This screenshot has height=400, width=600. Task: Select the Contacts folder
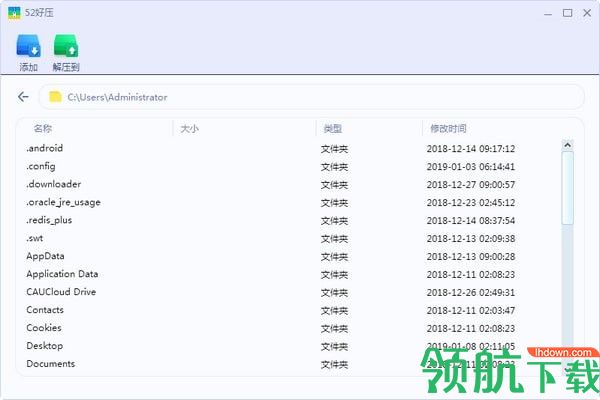(x=45, y=310)
